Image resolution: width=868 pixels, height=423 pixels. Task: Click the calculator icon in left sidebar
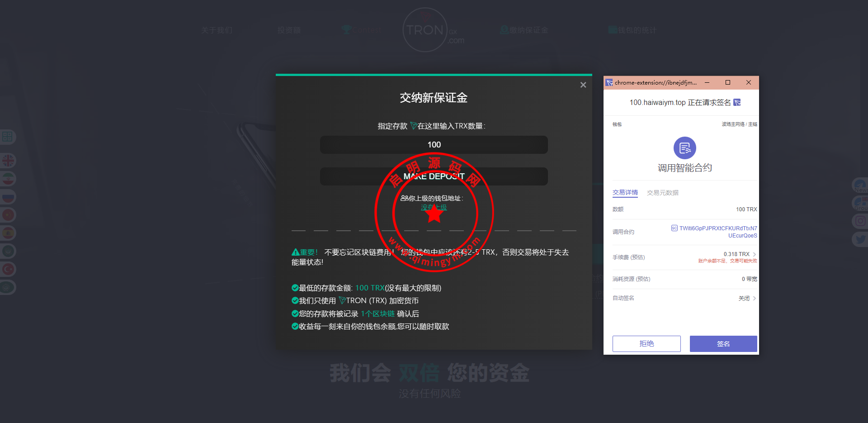coord(8,137)
